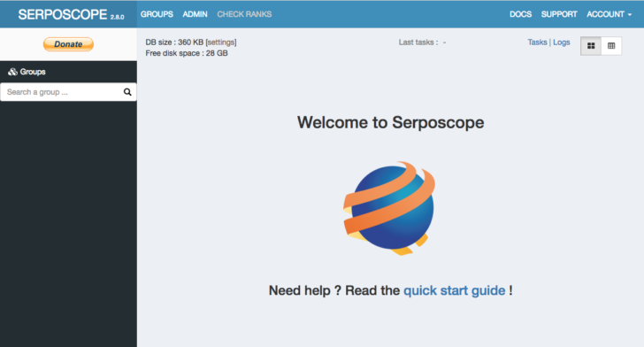644x347 pixels.
Task: Expand the Account dropdown menu
Action: click(609, 14)
